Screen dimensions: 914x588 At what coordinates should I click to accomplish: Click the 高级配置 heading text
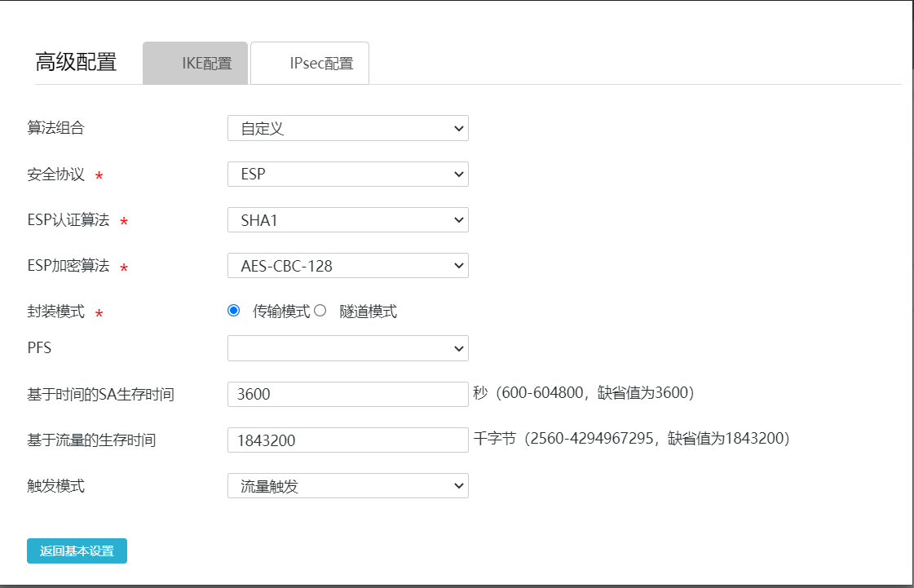coord(76,62)
